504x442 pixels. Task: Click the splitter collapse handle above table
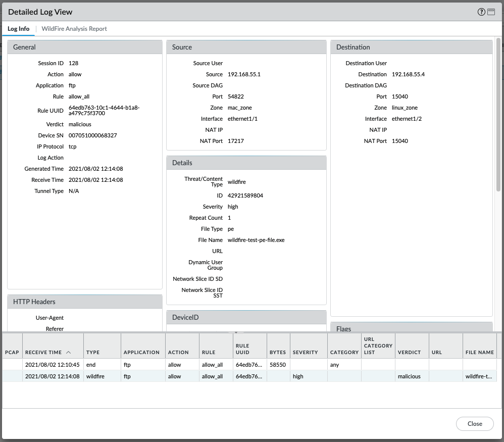click(235, 332)
